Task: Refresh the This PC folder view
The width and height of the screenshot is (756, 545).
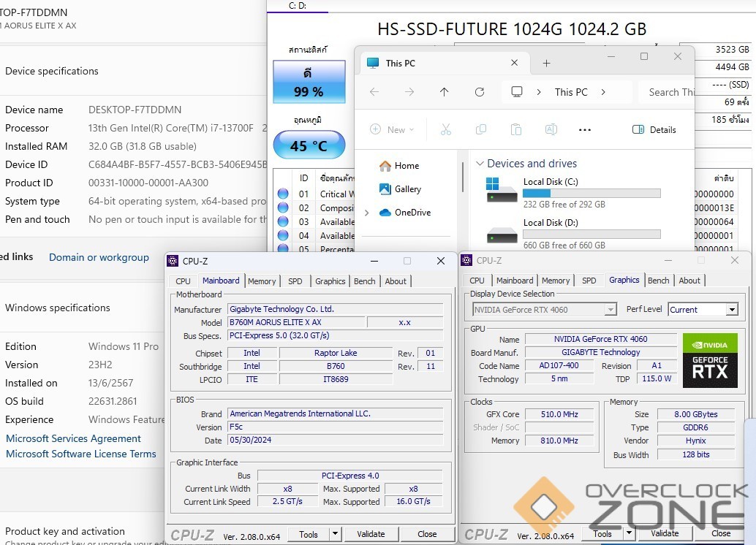Action: click(480, 92)
